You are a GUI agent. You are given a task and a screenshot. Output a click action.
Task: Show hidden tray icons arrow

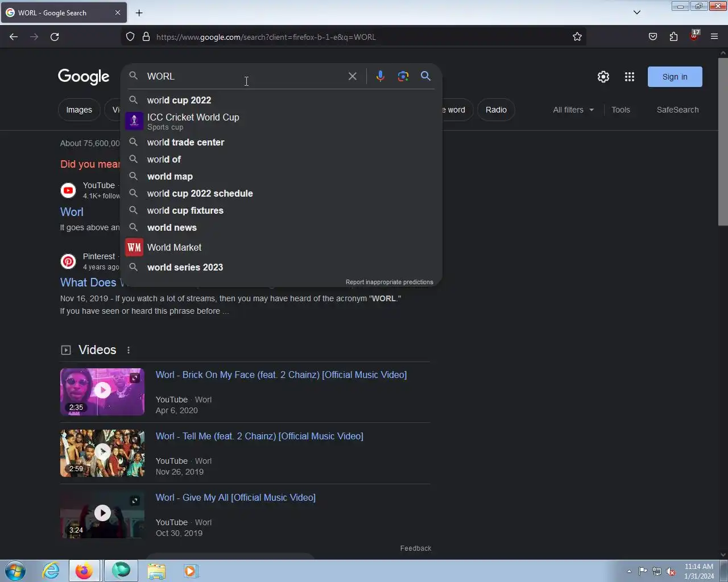coord(629,571)
